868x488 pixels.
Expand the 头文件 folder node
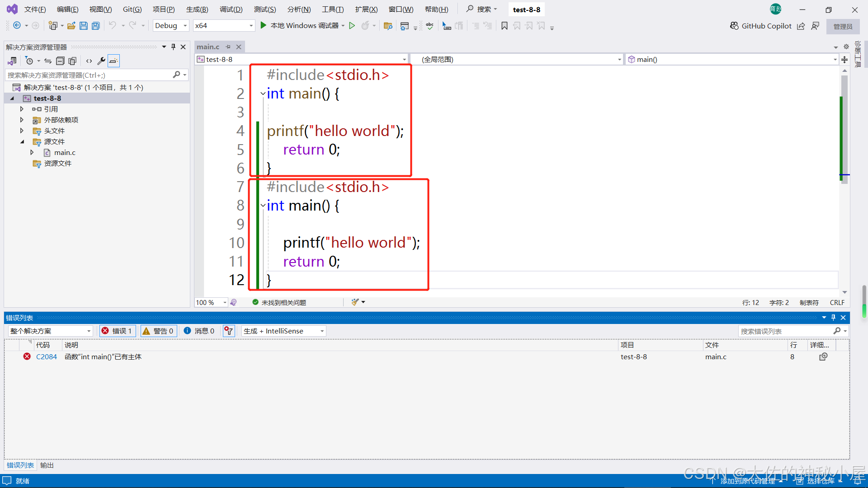22,131
